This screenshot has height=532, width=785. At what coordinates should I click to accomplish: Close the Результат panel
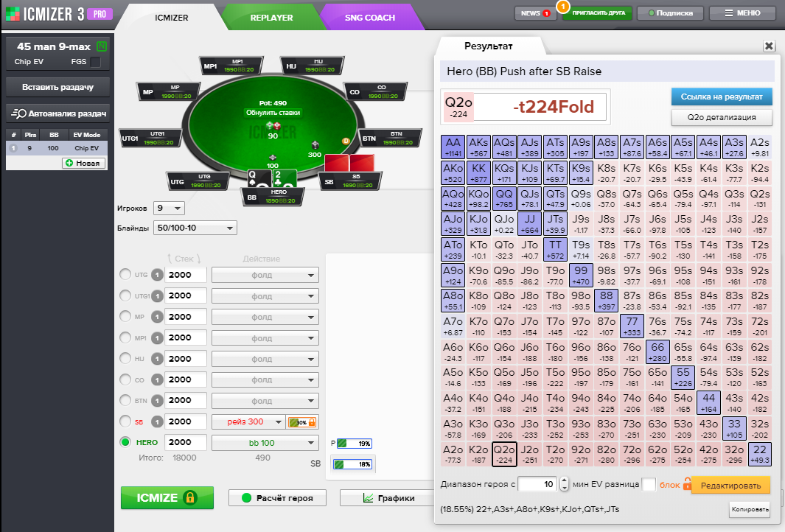[769, 46]
